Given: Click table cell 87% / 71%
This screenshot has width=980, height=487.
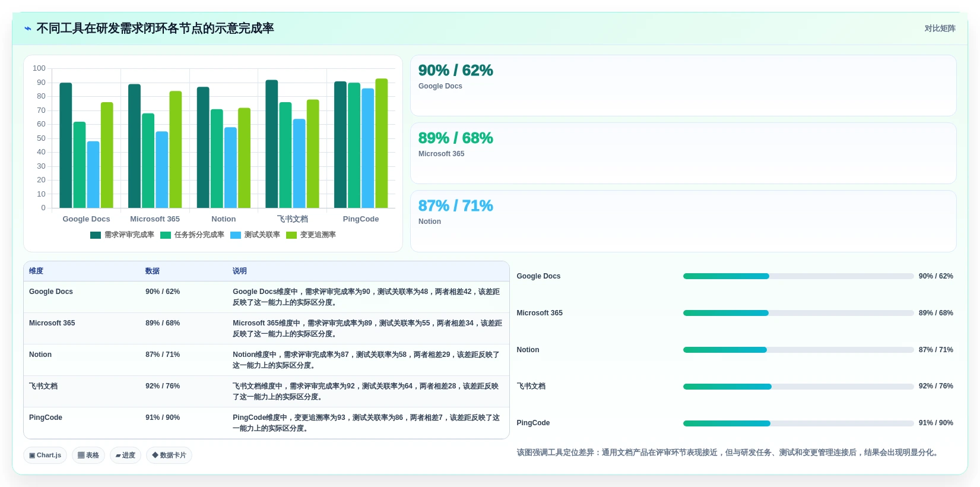Looking at the screenshot, I should pyautogui.click(x=163, y=355).
